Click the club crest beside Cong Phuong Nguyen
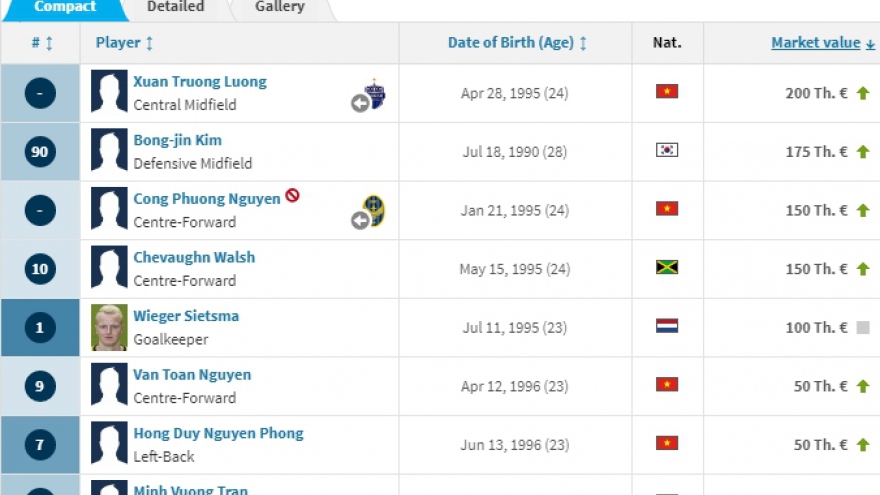The width and height of the screenshot is (880, 495). (x=375, y=211)
